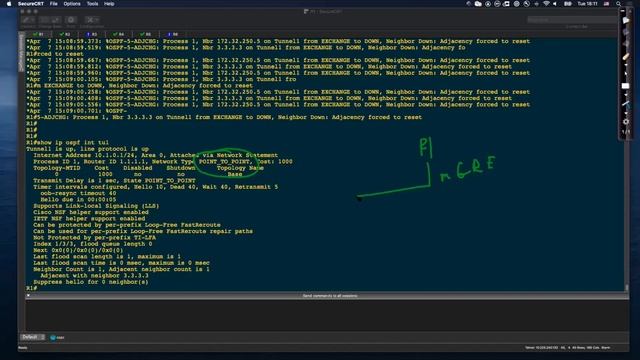Viewport: 640px width, 360px height.
Task: Click the final R1# prompt line
Action: tap(31, 288)
